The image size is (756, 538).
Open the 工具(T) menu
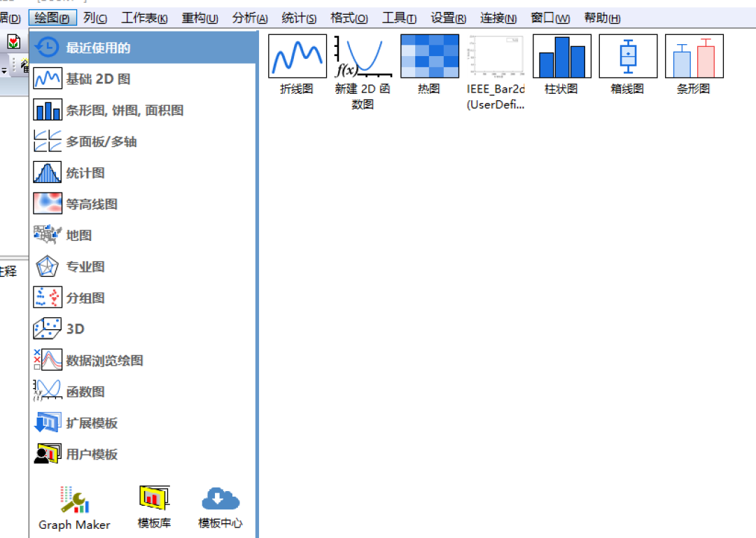coord(399,18)
